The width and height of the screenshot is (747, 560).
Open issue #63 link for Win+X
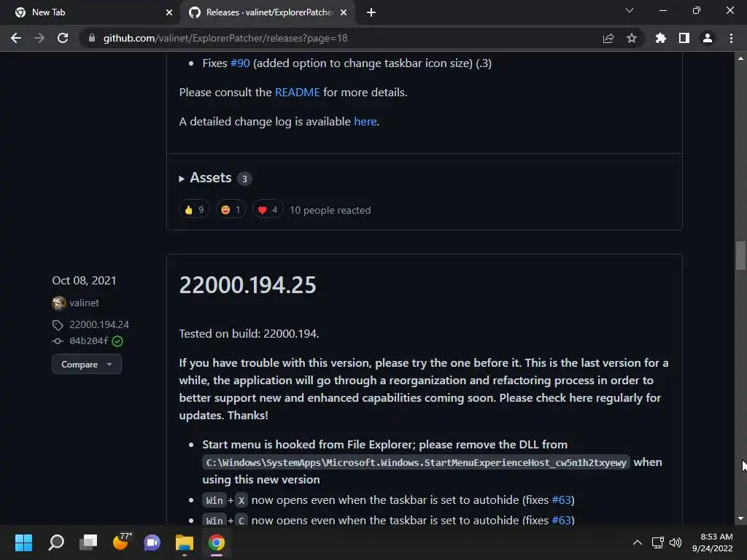point(561,500)
